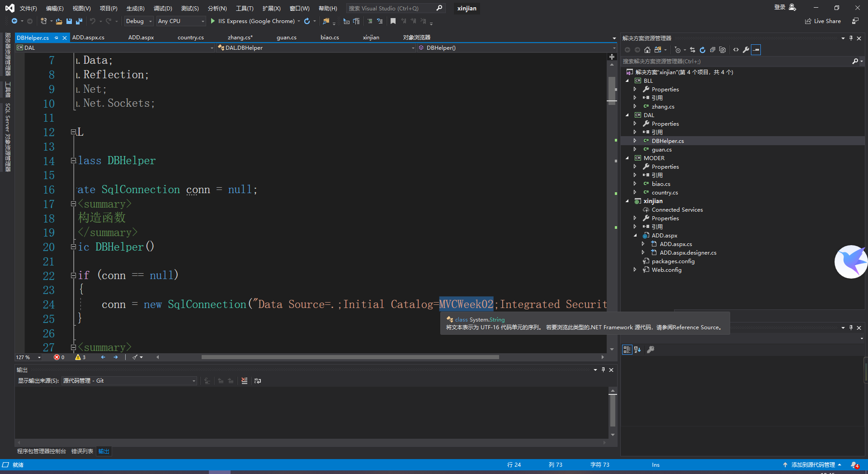The width and height of the screenshot is (868, 474).
Task: Click the Output pane vertical scrollbar thumb
Action: pos(613,411)
